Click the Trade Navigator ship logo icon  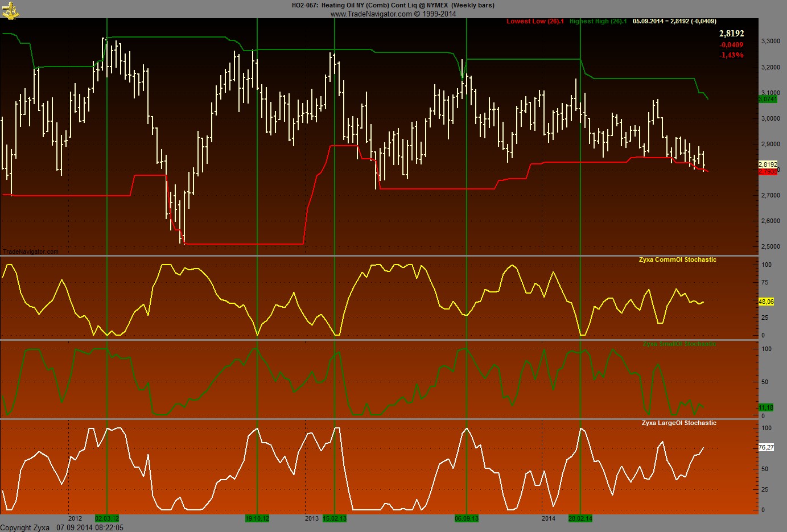pos(10,10)
